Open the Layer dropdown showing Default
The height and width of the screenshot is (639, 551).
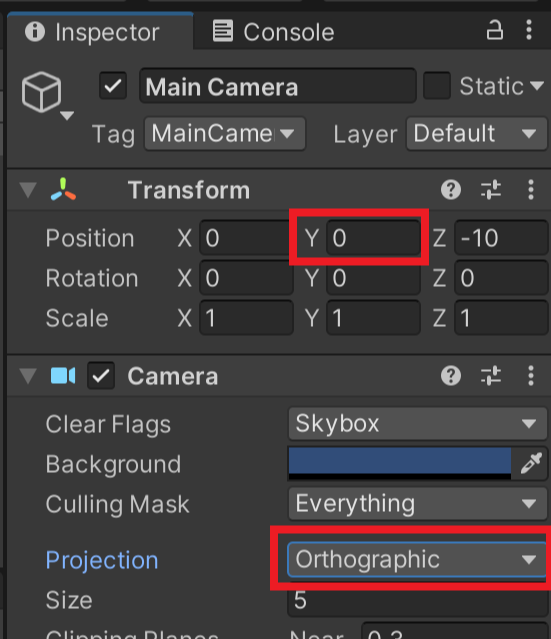pos(476,134)
